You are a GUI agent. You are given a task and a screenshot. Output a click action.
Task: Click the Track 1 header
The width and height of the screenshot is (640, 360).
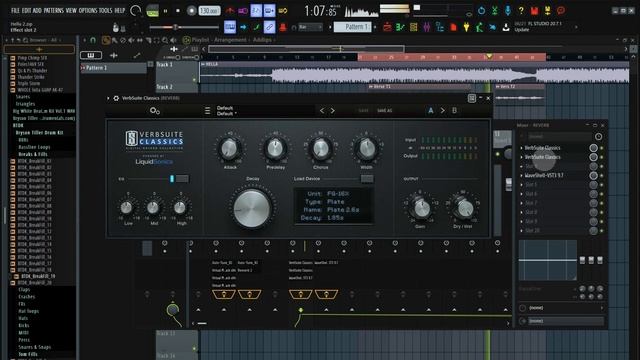[x=177, y=71]
